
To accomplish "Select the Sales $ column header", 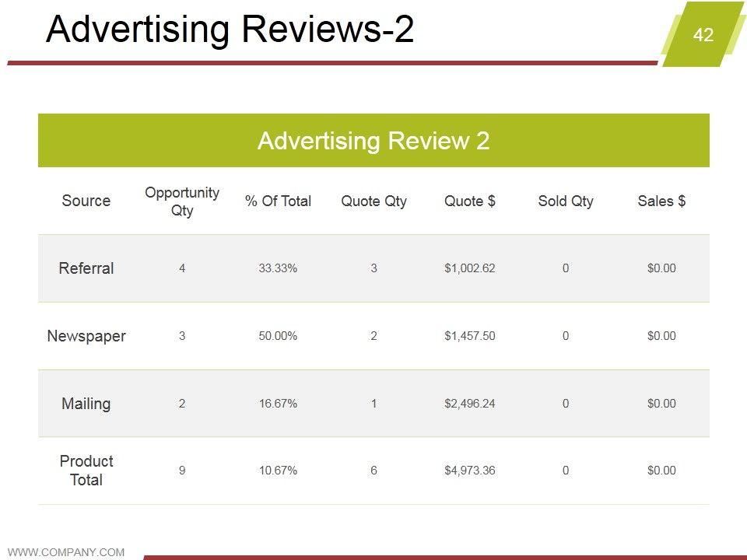I will tap(661, 201).
